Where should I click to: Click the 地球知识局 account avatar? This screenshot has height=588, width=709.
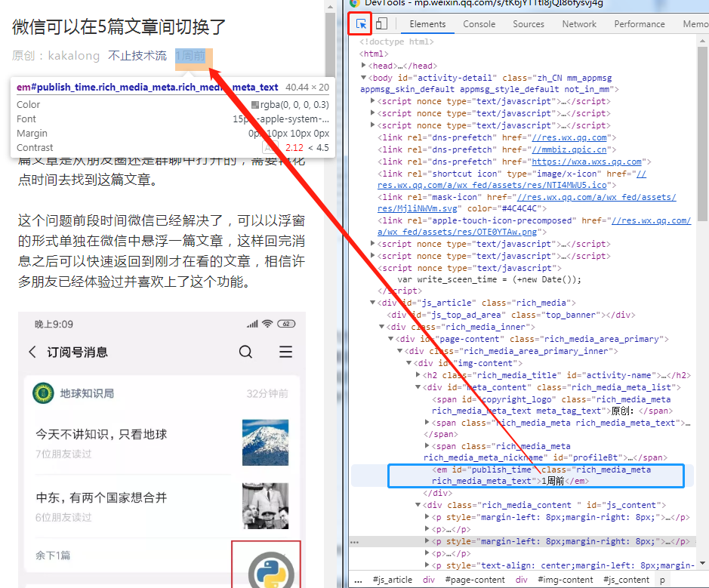tap(43, 393)
